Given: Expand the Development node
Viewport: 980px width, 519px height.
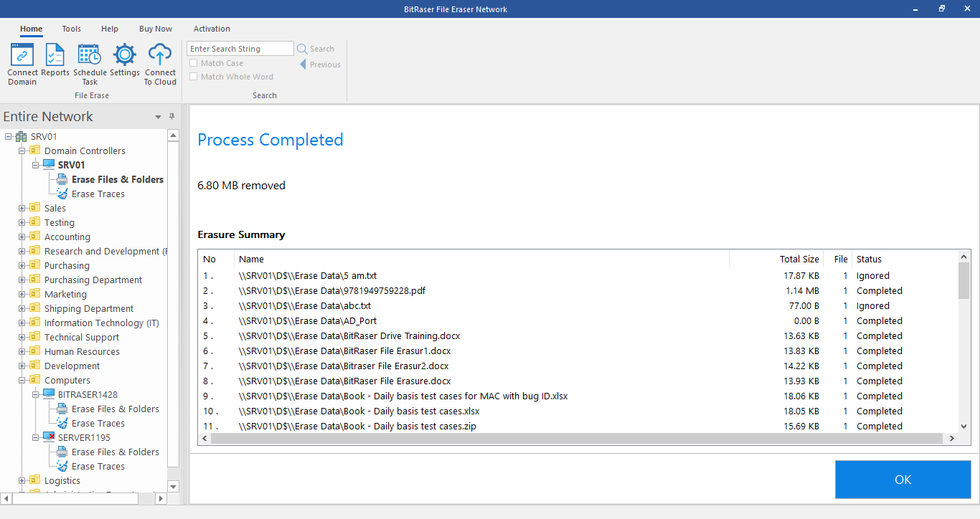Looking at the screenshot, I should [x=22, y=366].
